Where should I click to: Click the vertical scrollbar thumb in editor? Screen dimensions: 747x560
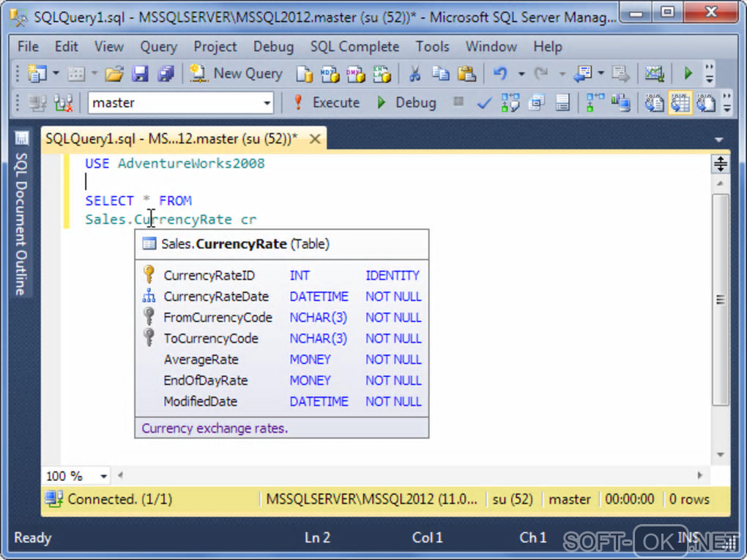(721, 299)
